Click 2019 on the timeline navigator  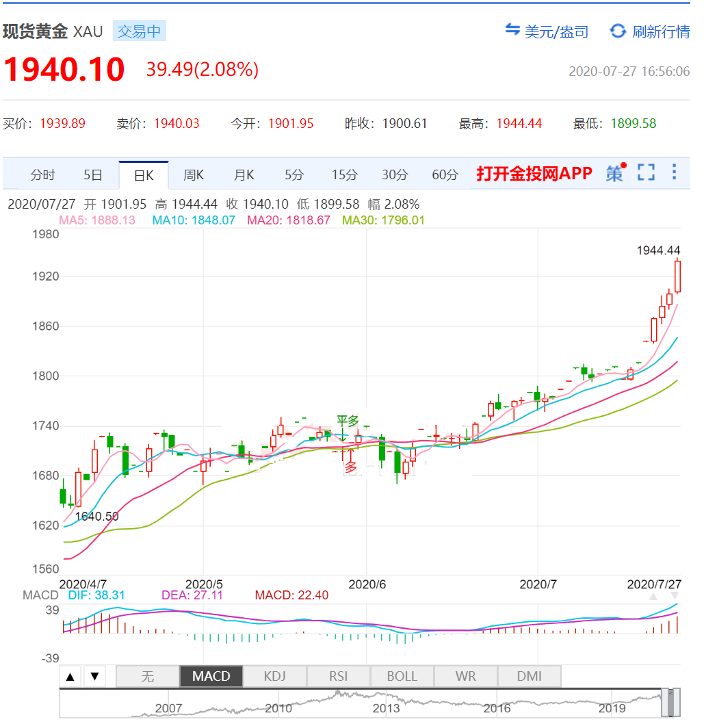coord(612,709)
